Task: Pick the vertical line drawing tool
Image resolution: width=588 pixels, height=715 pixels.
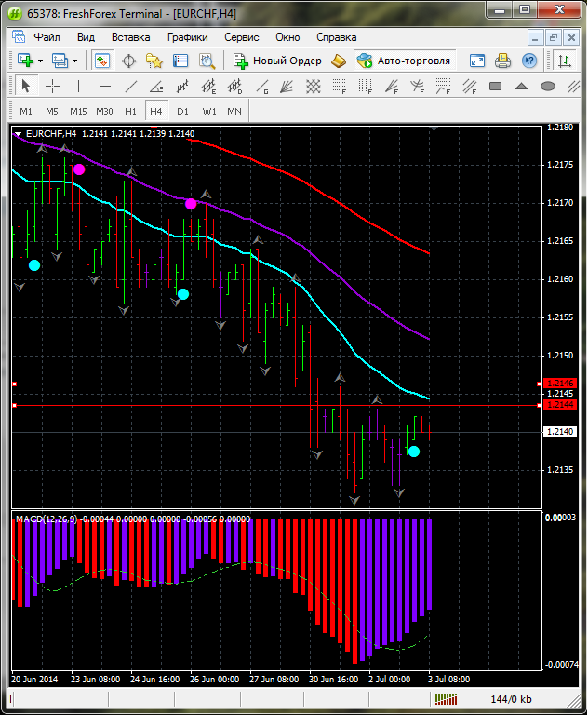Action: pyautogui.click(x=79, y=87)
